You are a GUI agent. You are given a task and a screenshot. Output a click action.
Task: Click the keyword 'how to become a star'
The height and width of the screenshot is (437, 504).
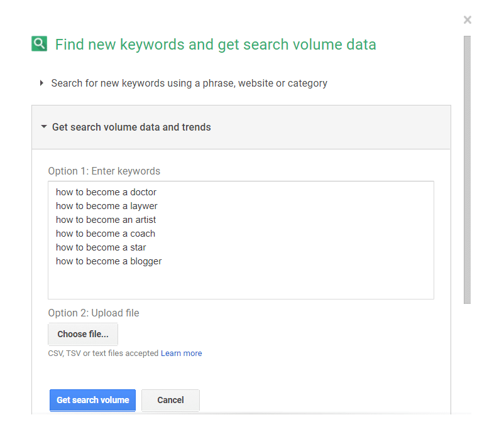tap(101, 247)
